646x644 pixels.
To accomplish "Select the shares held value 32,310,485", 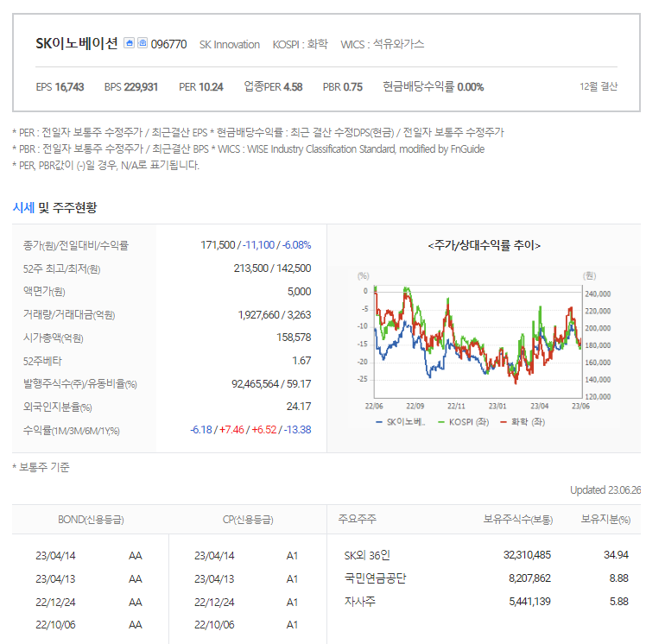I will 527,555.
